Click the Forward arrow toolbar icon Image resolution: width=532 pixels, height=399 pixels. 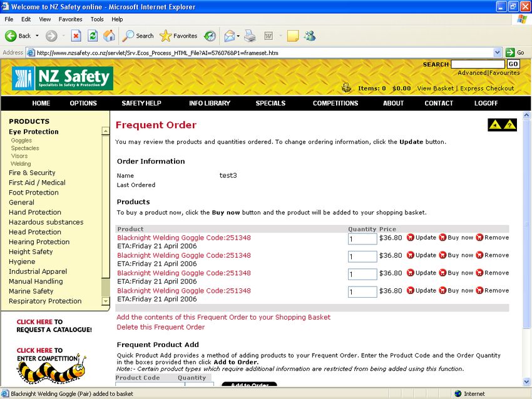tap(51, 36)
